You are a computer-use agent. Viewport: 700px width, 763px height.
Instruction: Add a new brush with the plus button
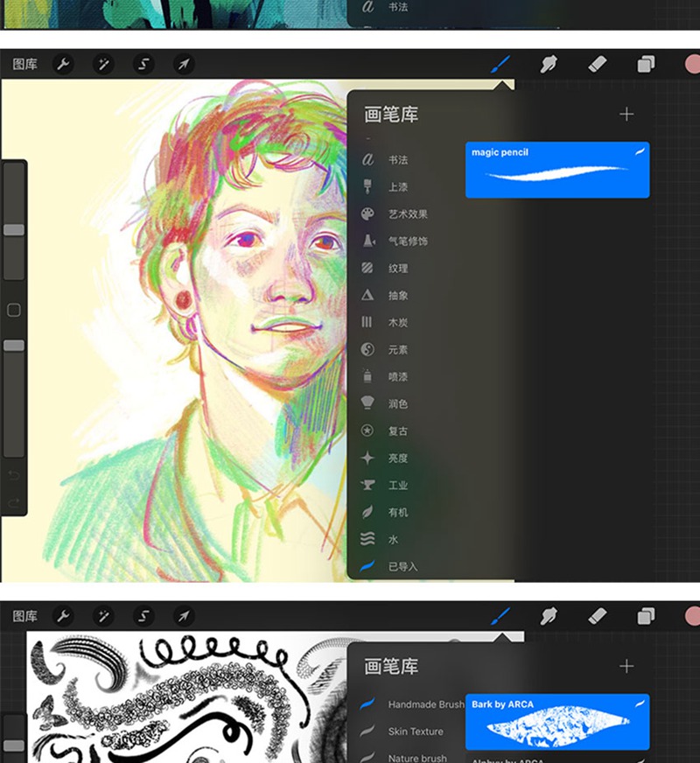click(627, 114)
